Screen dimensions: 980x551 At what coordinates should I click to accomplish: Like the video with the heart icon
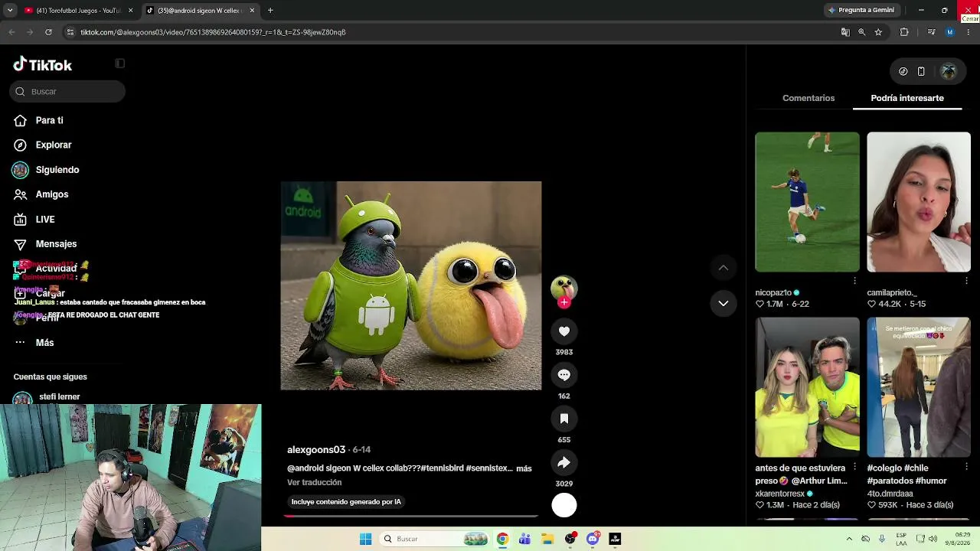pyautogui.click(x=564, y=331)
